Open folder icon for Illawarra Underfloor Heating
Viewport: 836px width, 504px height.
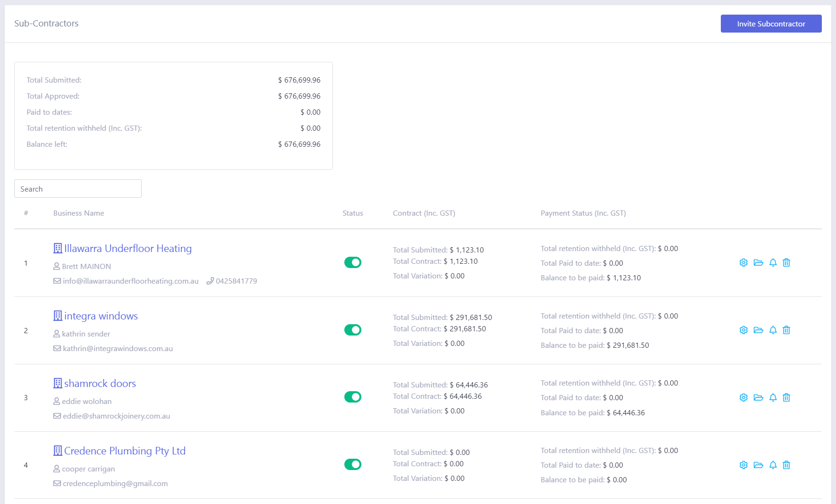[x=758, y=263]
